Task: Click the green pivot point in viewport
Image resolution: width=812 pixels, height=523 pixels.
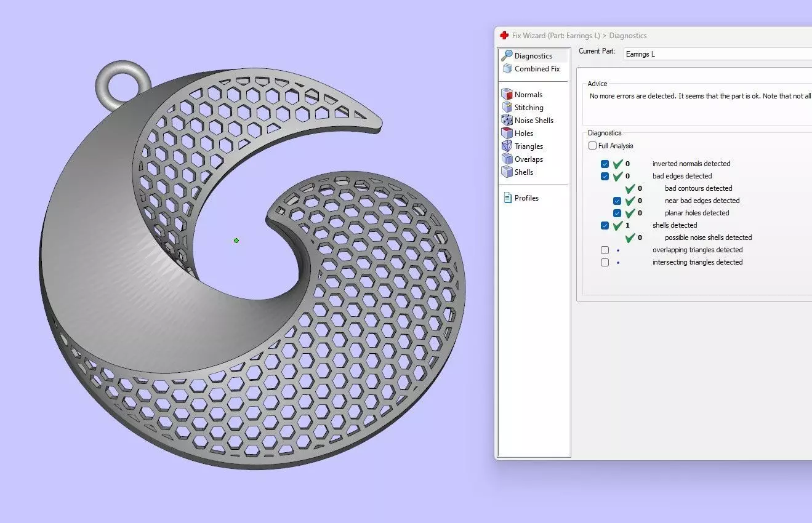Action: [236, 241]
